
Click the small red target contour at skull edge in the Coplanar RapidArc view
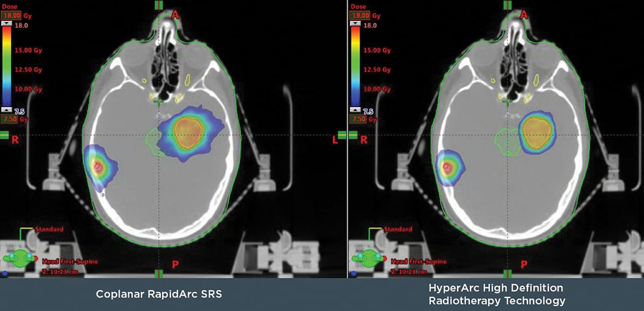(98, 166)
